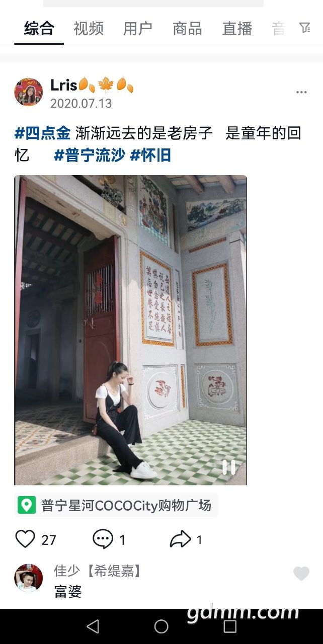This screenshot has width=323, height=644.
Task: Open the filter icon beside tabs
Action: [x=305, y=28]
